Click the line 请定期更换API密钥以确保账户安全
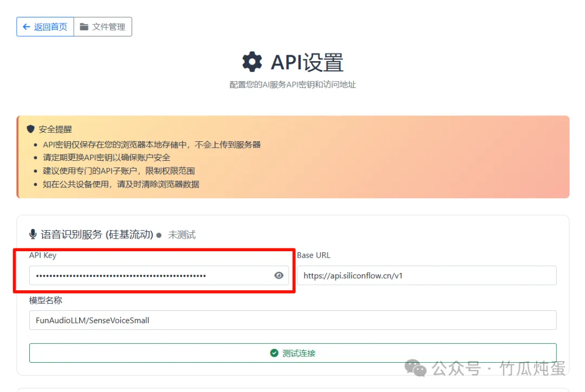Viewport: 585px width, 392px height. coord(106,158)
